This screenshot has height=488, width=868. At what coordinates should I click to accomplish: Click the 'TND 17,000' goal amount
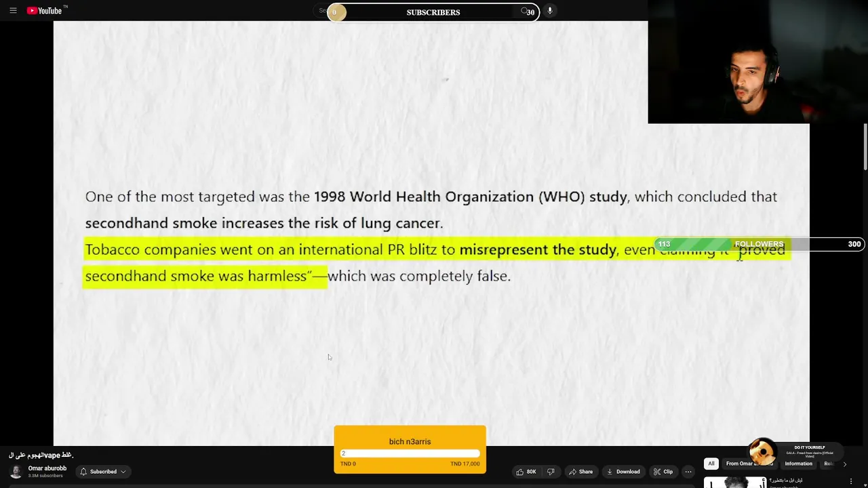click(465, 464)
